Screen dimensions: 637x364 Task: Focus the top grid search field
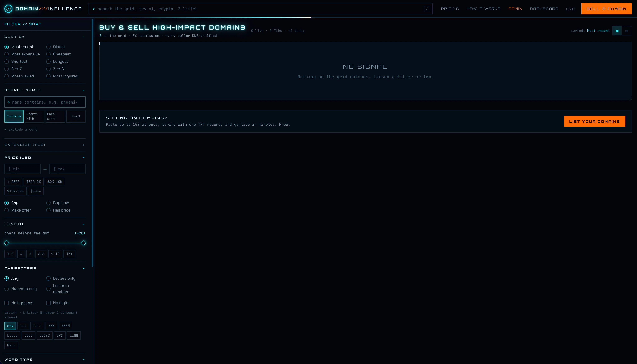[260, 9]
